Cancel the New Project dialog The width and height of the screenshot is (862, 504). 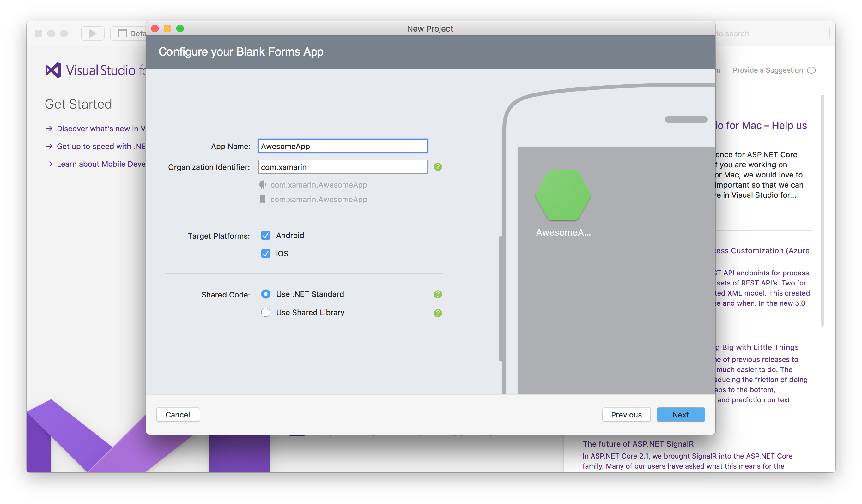178,415
